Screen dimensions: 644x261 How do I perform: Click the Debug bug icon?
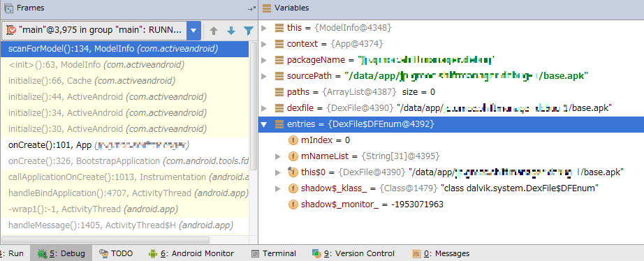(42, 253)
